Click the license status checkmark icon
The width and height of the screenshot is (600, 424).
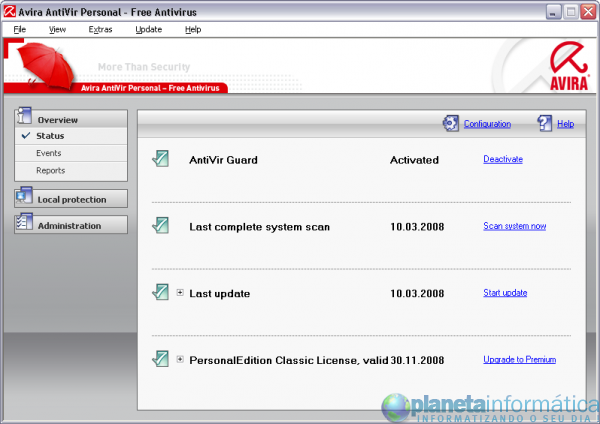click(x=160, y=359)
